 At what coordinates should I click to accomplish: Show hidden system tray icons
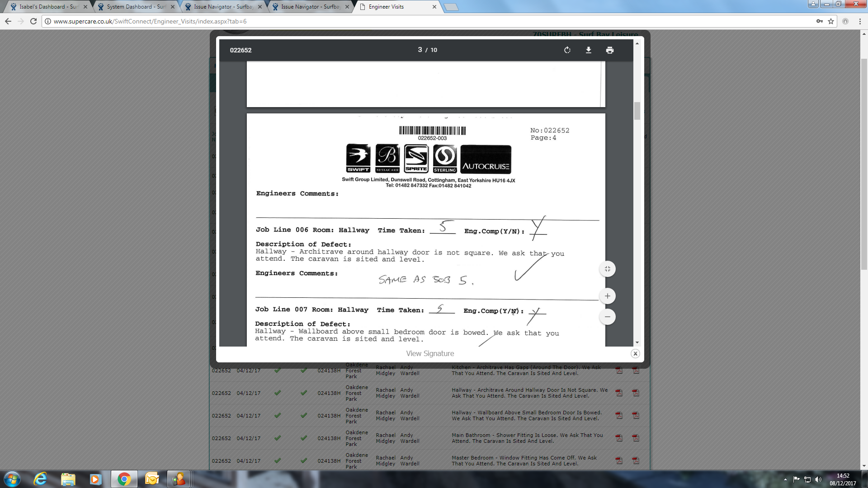785,479
